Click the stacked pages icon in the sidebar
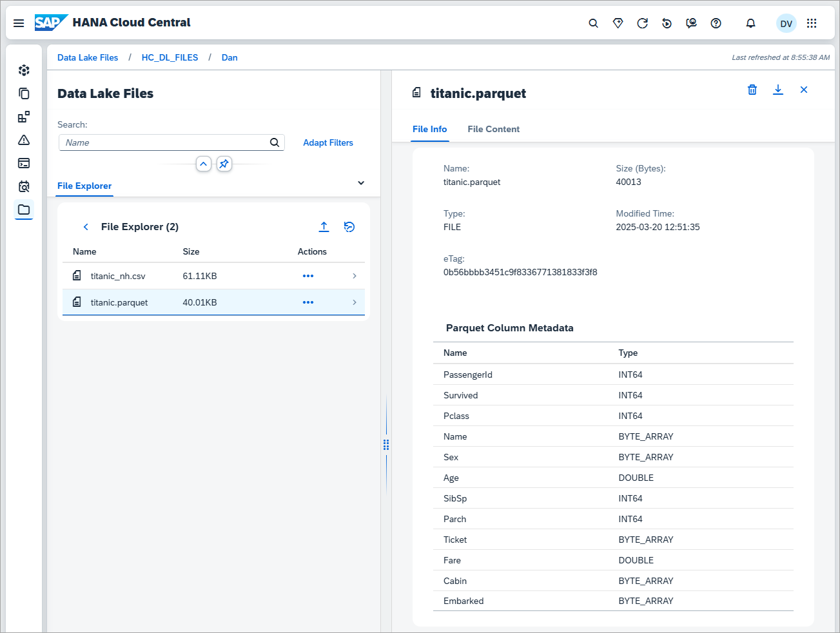 (24, 93)
